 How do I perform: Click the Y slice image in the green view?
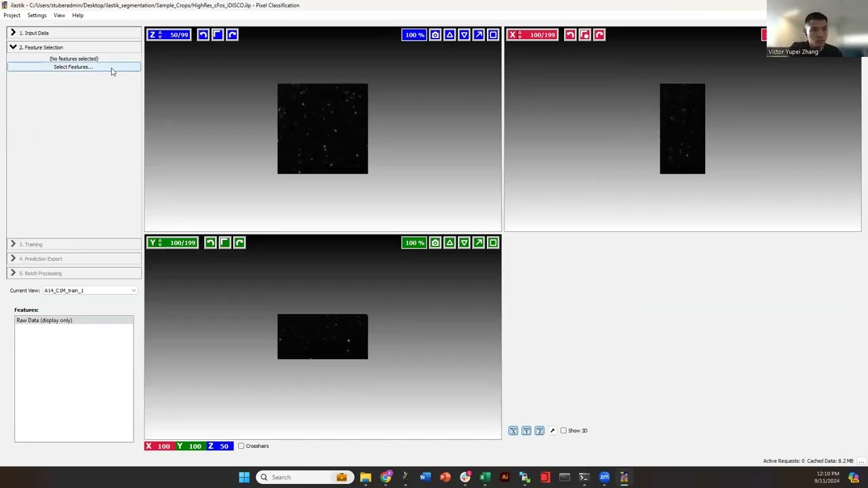(323, 336)
